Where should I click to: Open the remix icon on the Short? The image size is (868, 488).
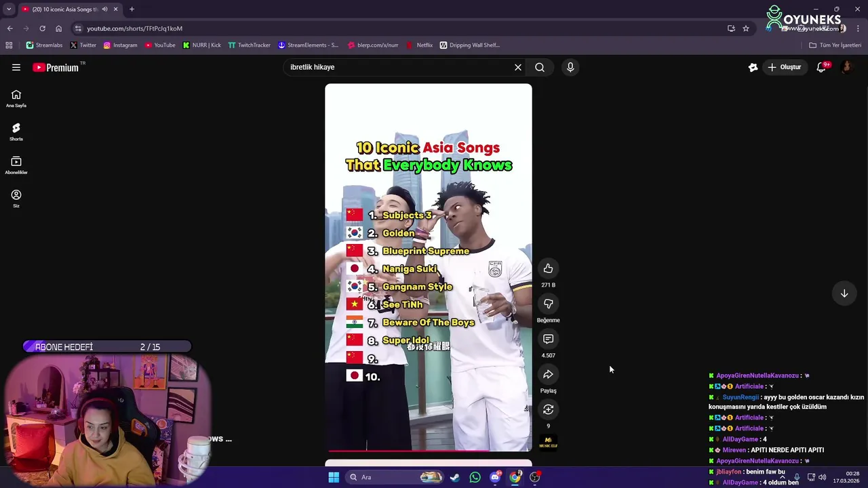pos(548,409)
